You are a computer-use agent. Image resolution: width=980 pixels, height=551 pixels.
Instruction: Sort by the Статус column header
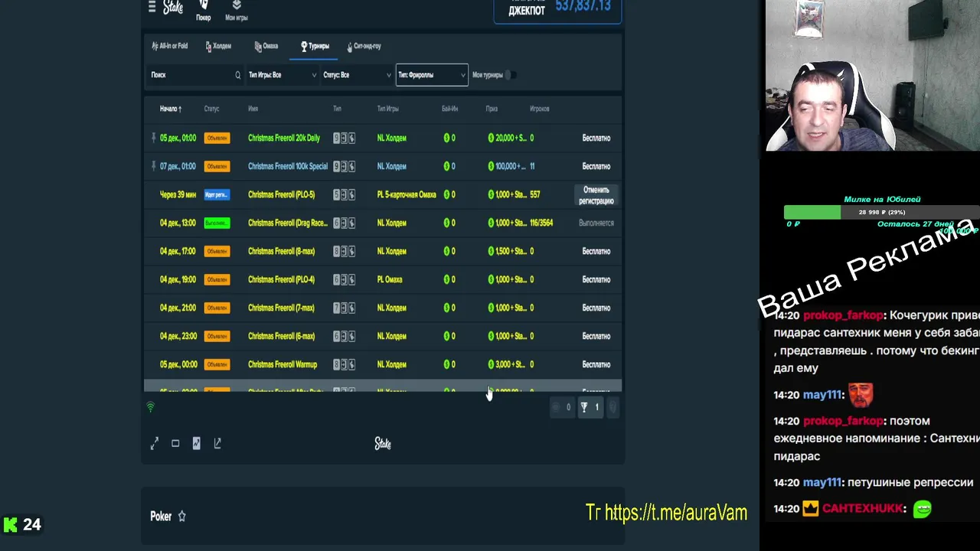[x=212, y=109]
